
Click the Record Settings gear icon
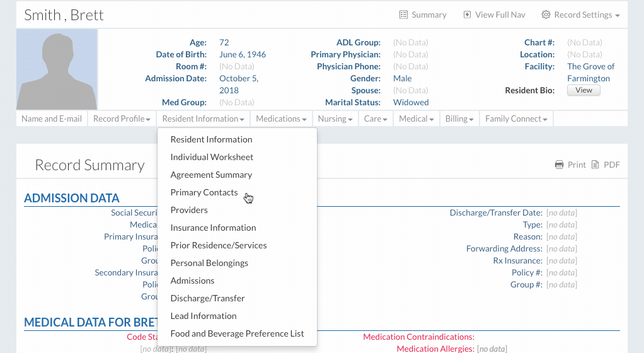546,15
